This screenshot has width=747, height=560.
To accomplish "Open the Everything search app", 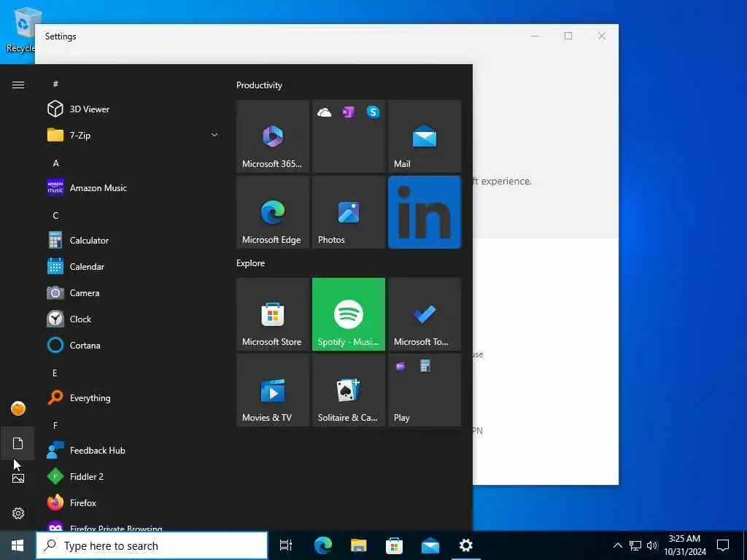I will 133,397.
